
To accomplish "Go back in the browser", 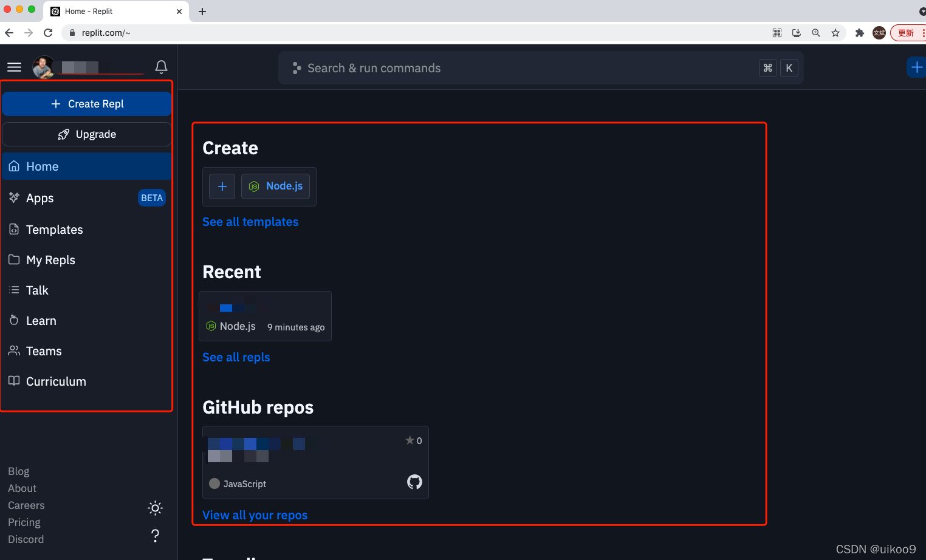I will tap(9, 33).
